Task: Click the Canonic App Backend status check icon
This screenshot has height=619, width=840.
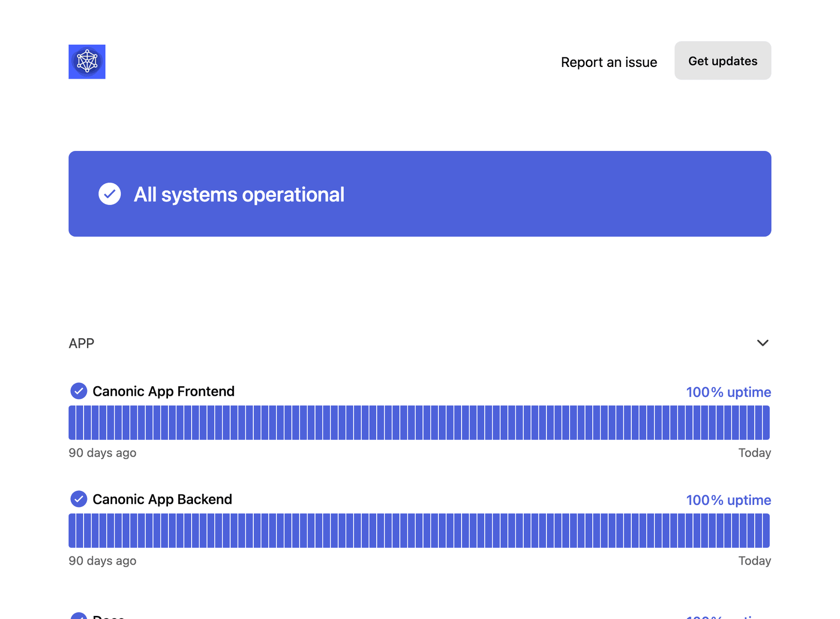Action: (x=79, y=499)
